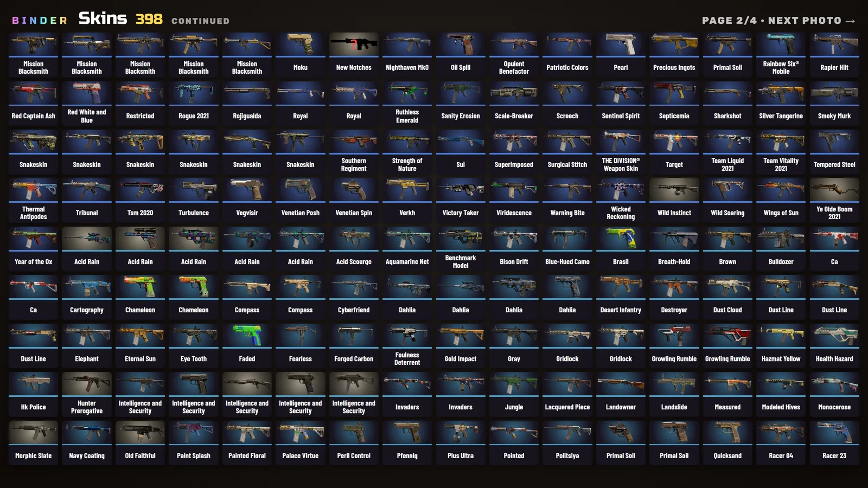Click the Jungle green weapon skin
Screen dimensions: 868x488
[x=514, y=395]
